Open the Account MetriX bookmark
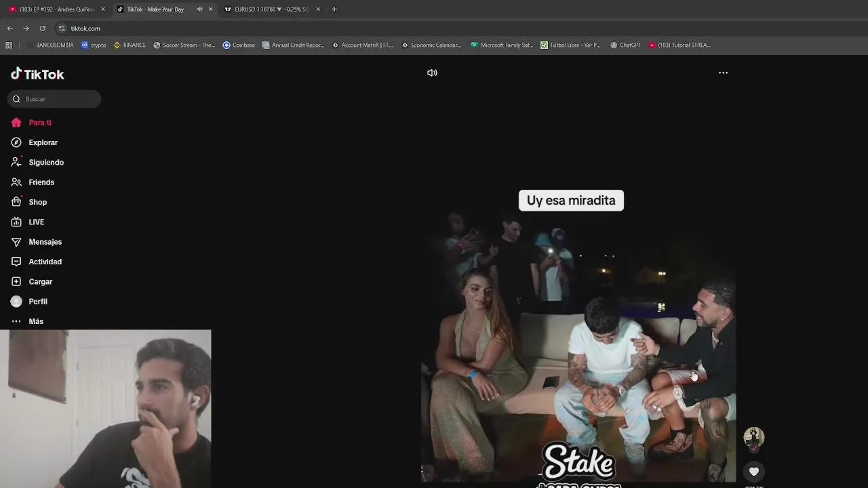The width and height of the screenshot is (868, 488). point(362,45)
